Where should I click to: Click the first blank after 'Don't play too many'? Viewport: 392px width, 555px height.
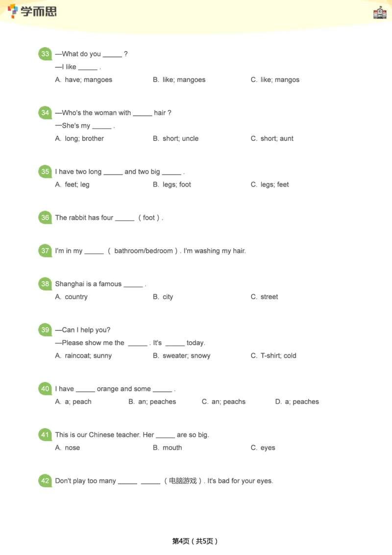(x=127, y=481)
